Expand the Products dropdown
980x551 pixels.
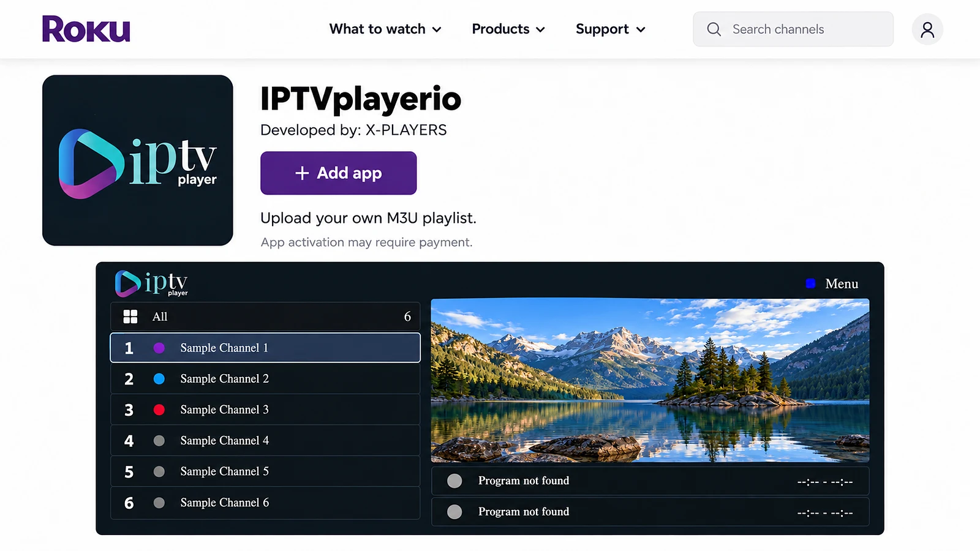pos(508,29)
